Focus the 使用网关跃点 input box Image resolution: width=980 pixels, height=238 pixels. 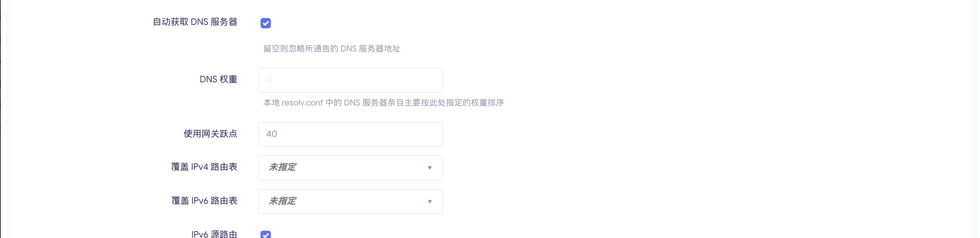click(x=350, y=135)
